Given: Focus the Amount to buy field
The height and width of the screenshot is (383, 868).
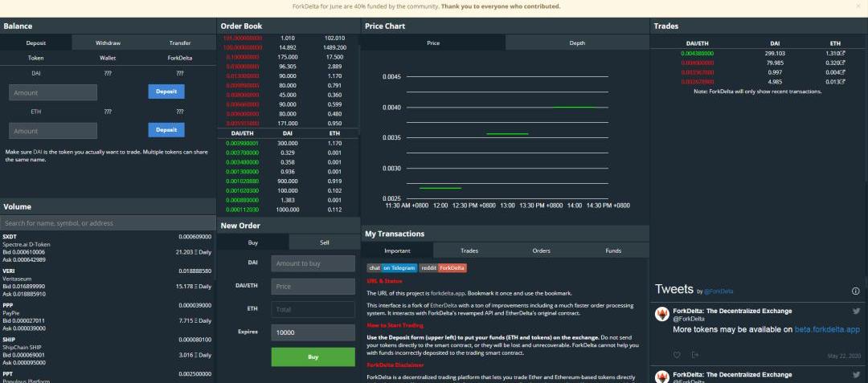Looking at the screenshot, I should (x=313, y=263).
